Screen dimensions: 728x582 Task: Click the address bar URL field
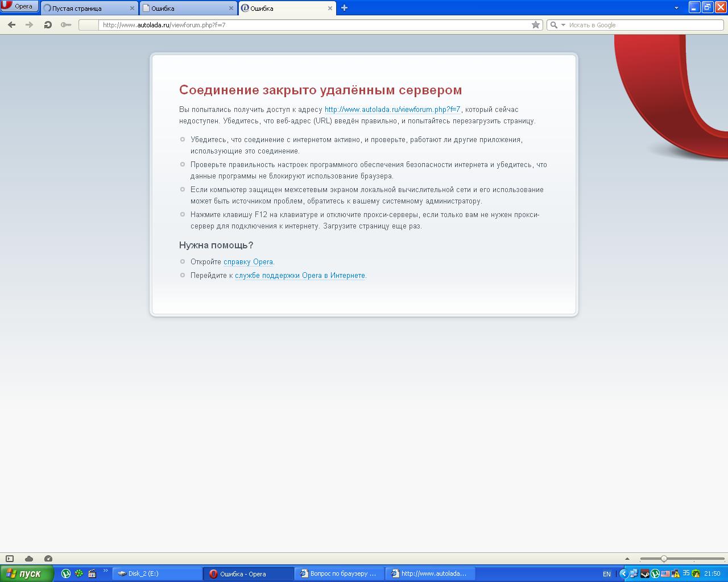[x=315, y=25]
